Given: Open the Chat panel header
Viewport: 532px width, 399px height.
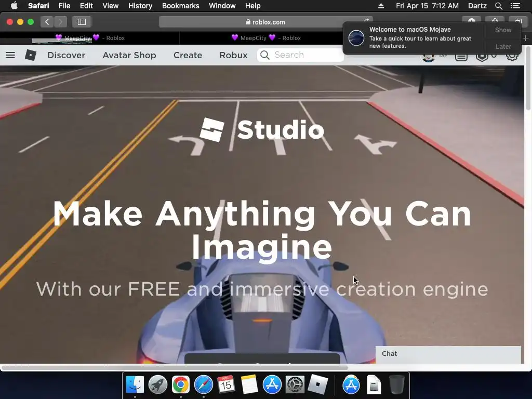Looking at the screenshot, I should click(448, 354).
